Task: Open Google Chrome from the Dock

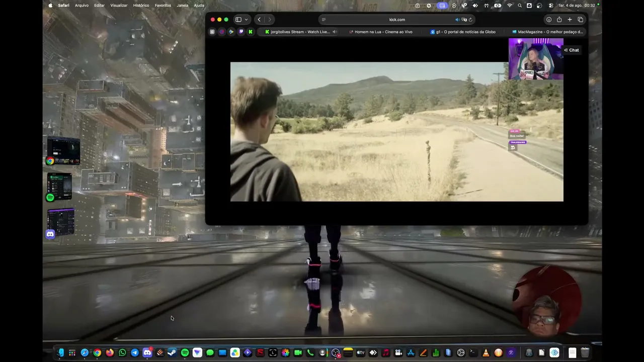Action: click(97, 353)
